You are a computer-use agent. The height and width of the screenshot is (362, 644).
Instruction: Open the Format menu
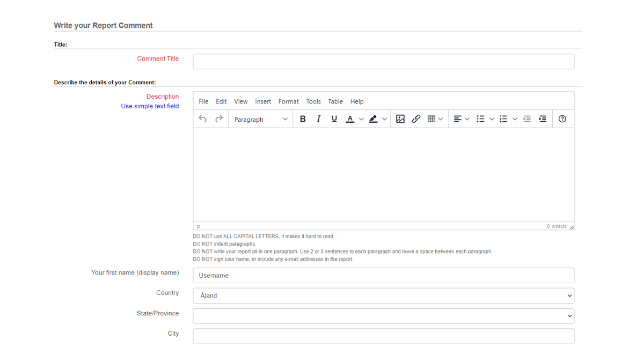click(x=288, y=101)
